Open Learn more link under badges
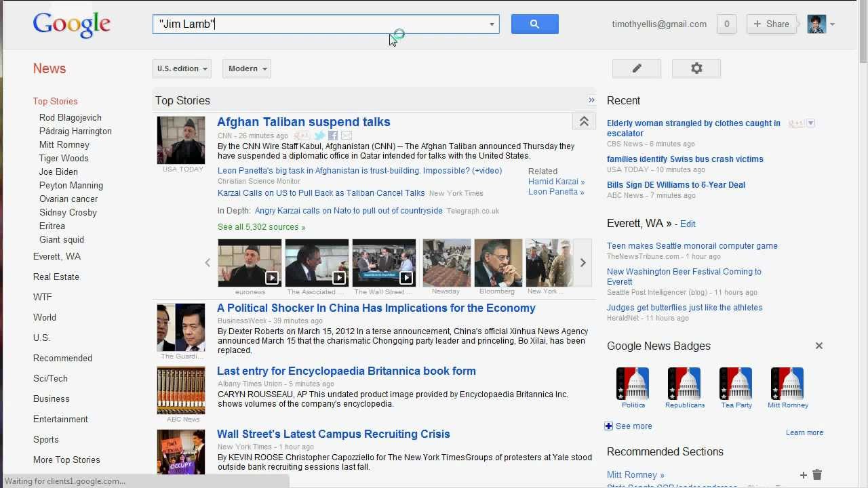 coord(804,432)
